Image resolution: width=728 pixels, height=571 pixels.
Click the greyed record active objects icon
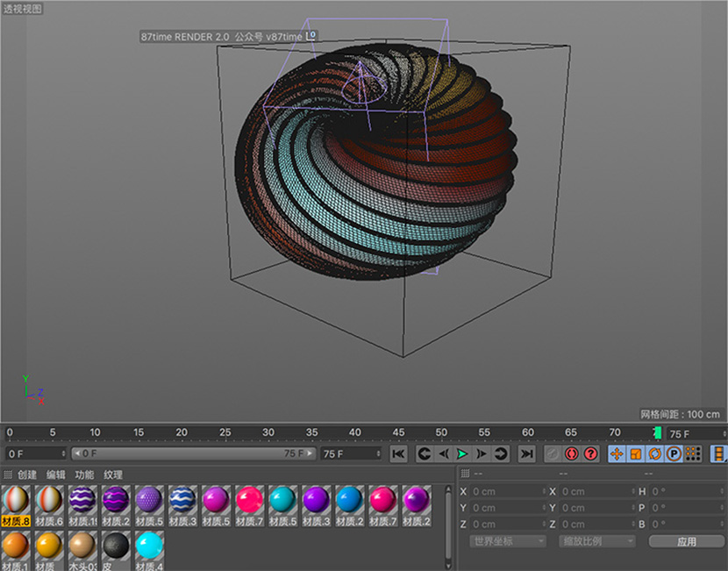coord(552,453)
